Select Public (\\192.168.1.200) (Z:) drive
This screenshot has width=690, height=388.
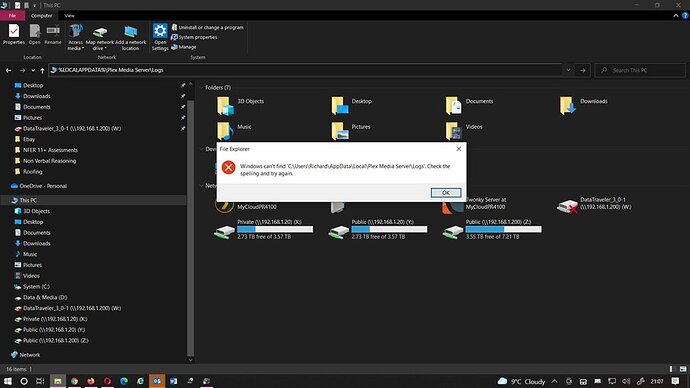[492, 229]
